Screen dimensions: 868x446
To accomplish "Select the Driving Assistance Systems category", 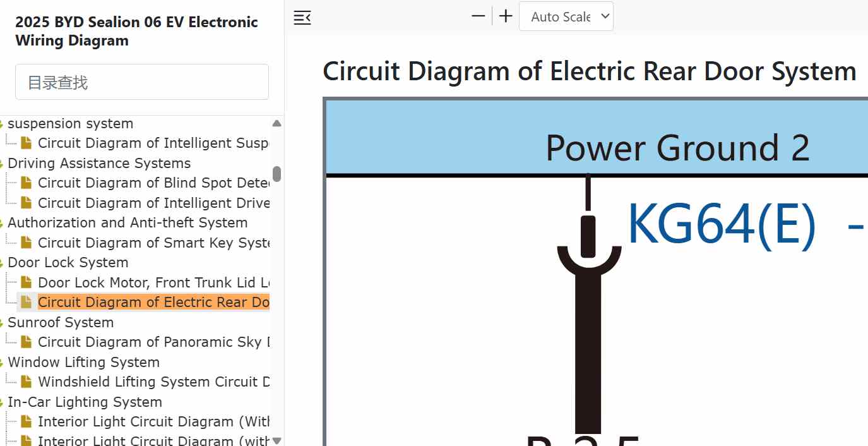I will (x=99, y=163).
